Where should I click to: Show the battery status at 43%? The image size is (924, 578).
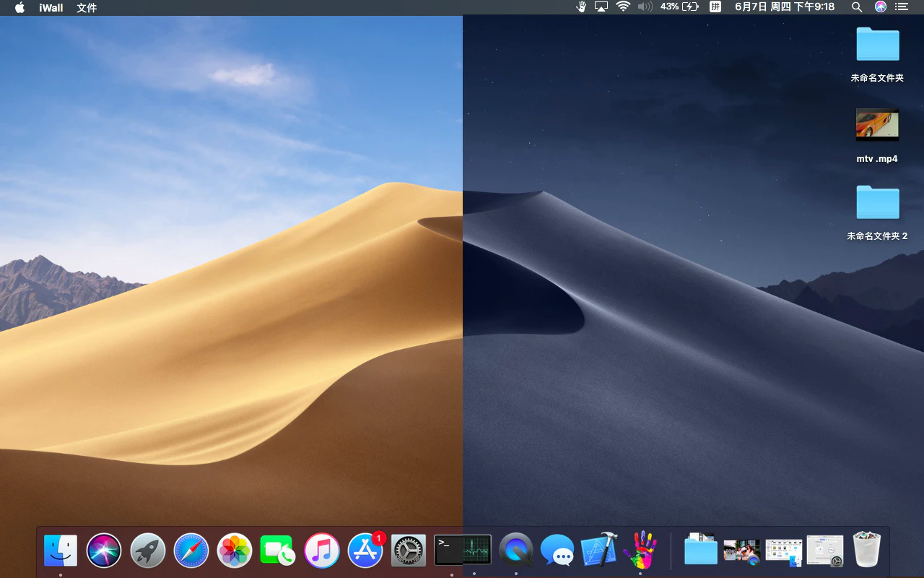(x=679, y=7)
